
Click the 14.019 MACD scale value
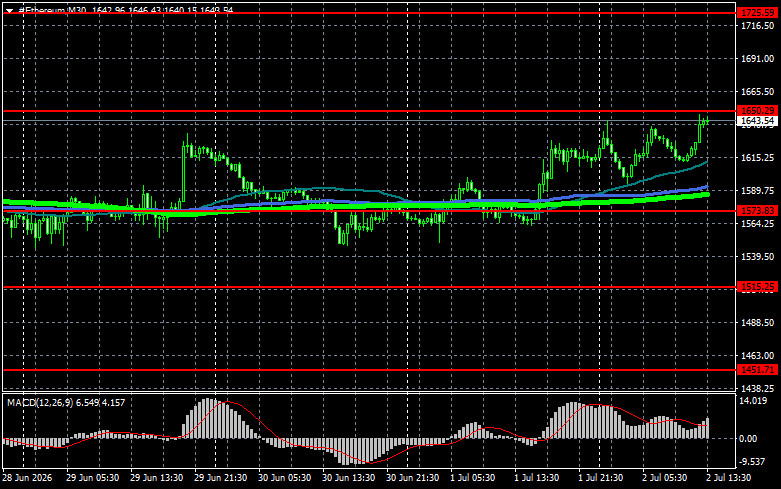pyautogui.click(x=753, y=401)
